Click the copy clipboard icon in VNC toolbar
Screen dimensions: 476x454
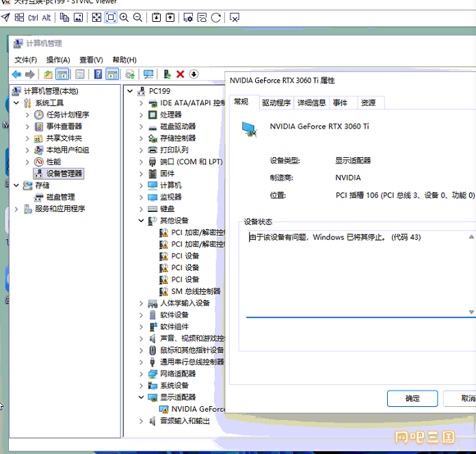[x=64, y=18]
